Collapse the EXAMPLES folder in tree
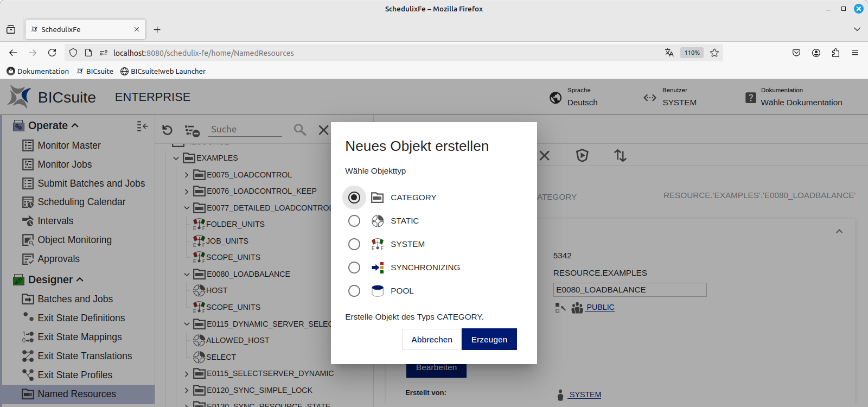This screenshot has width=868, height=407. point(176,158)
